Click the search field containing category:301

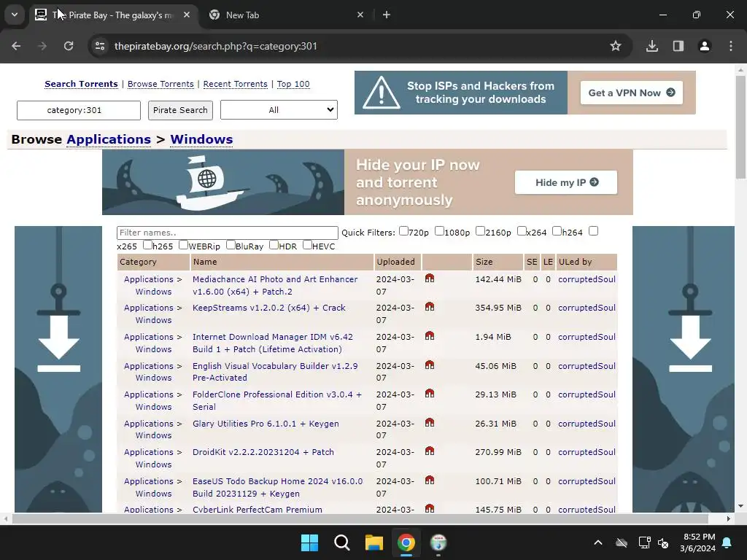coord(79,110)
